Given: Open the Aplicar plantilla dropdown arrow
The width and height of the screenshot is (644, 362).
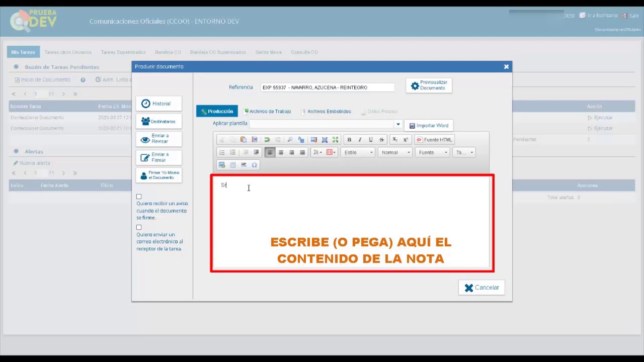Looking at the screenshot, I should [398, 124].
